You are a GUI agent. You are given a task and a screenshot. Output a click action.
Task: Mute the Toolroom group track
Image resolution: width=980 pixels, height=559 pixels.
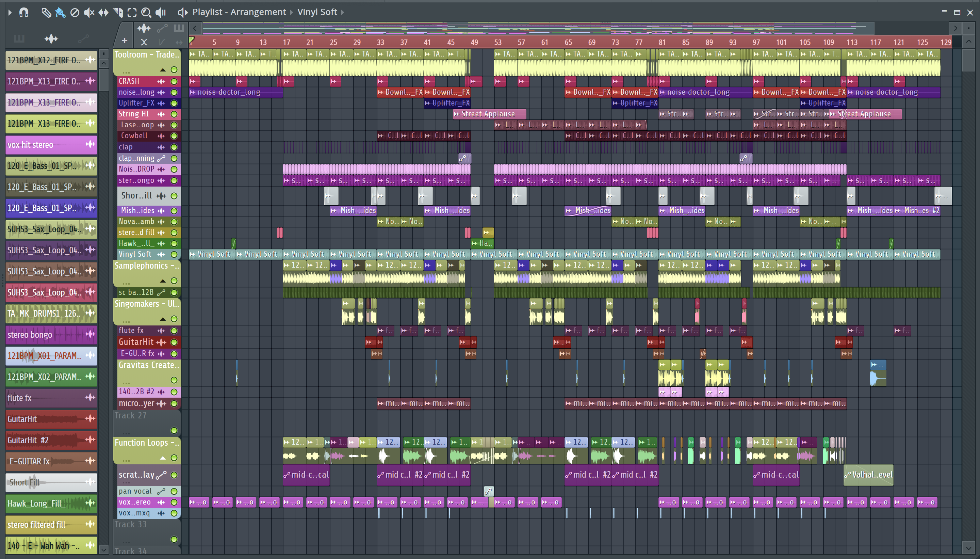click(174, 70)
